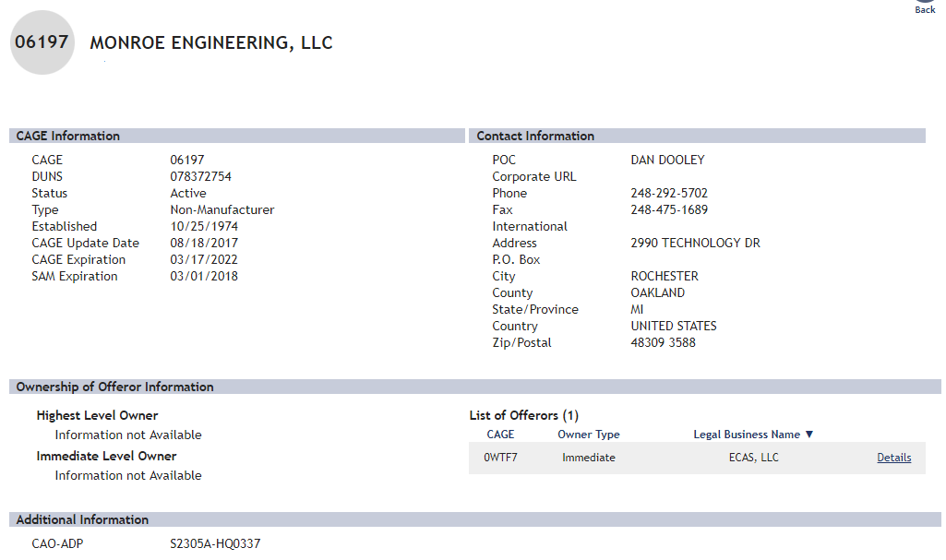946x560 pixels.
Task: Click the address 2990 TECHNOLOGY DR
Action: [x=695, y=243]
